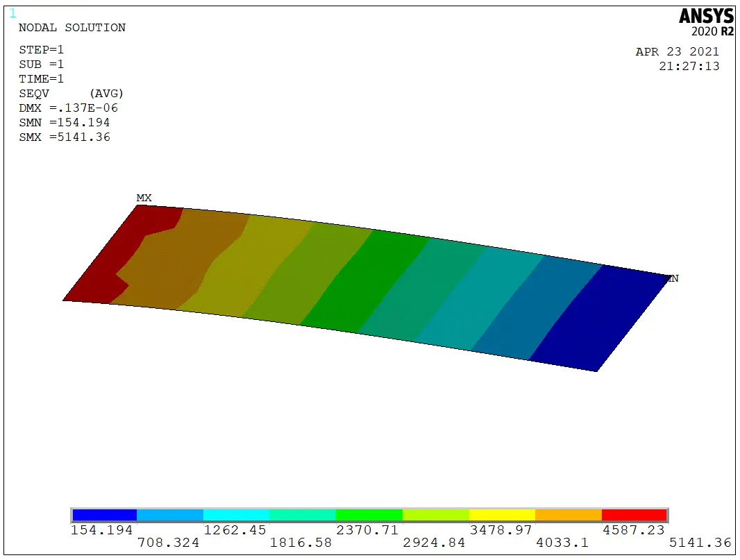The image size is (740, 560).
Task: Click the legend value 1816.58
Action: click(301, 543)
